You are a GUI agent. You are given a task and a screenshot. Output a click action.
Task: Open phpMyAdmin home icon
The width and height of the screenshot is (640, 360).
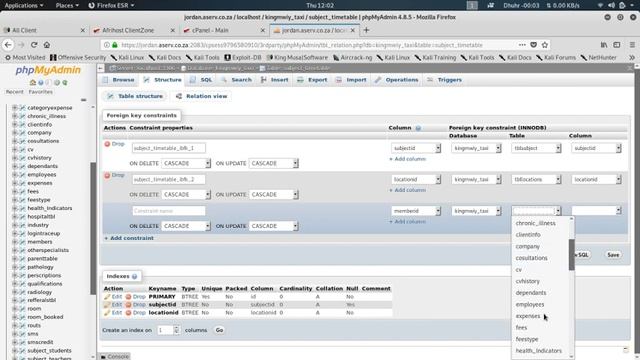click(x=33, y=83)
